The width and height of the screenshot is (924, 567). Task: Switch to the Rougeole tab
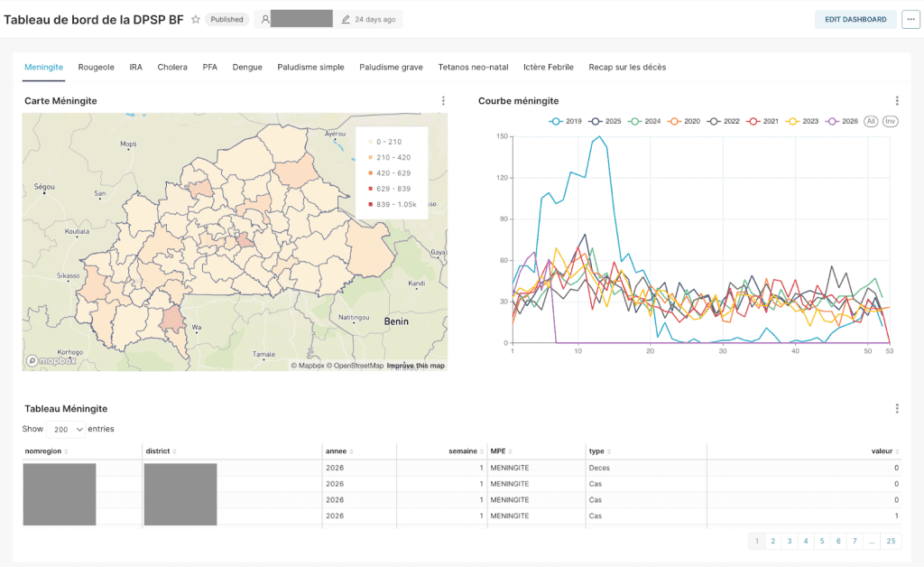[x=96, y=67]
